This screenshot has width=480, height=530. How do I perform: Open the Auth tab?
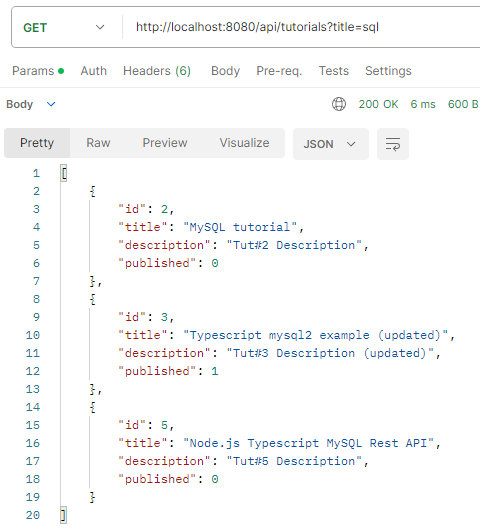94,71
